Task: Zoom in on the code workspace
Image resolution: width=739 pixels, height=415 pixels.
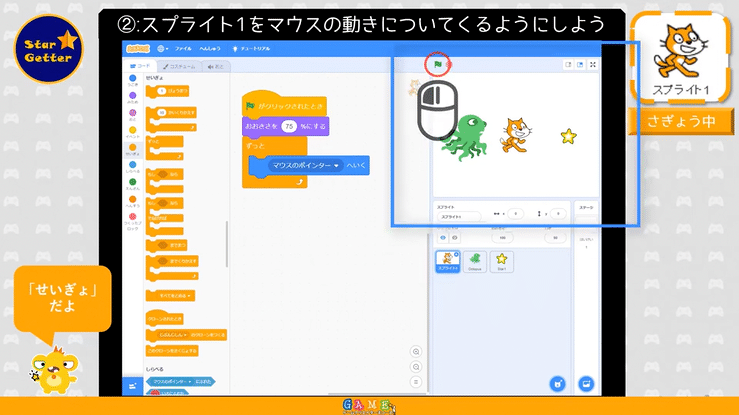Action: pyautogui.click(x=416, y=351)
